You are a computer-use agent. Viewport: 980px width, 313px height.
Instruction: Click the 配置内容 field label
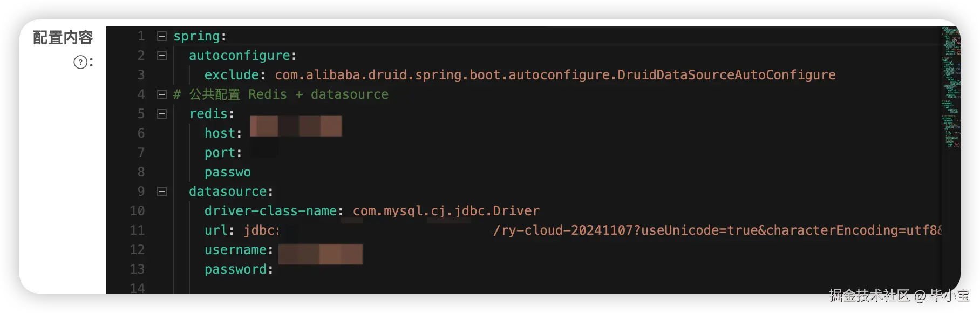(63, 37)
